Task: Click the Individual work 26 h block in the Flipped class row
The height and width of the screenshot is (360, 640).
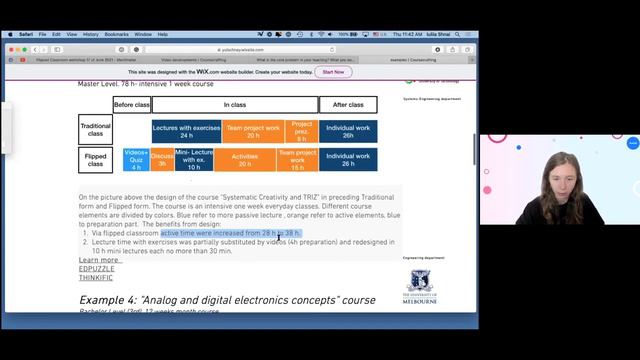Action: tap(348, 160)
